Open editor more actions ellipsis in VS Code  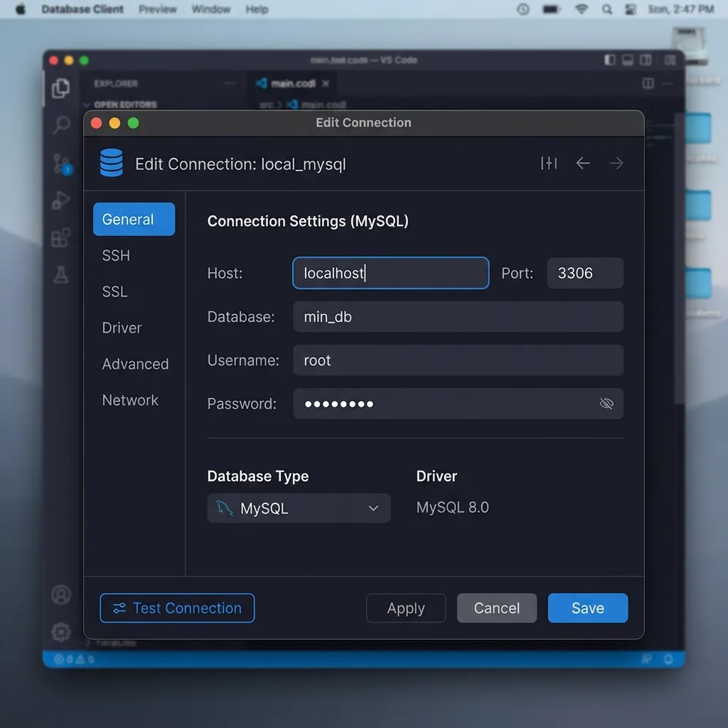[668, 83]
